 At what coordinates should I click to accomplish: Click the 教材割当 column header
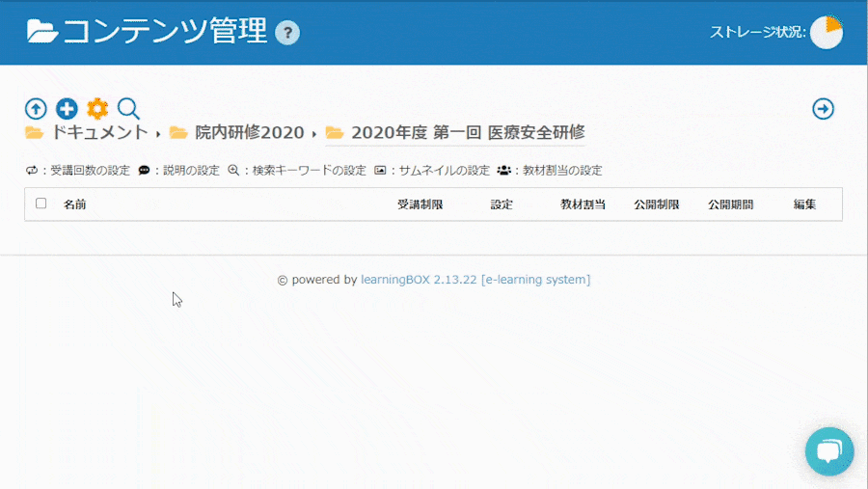pos(583,204)
